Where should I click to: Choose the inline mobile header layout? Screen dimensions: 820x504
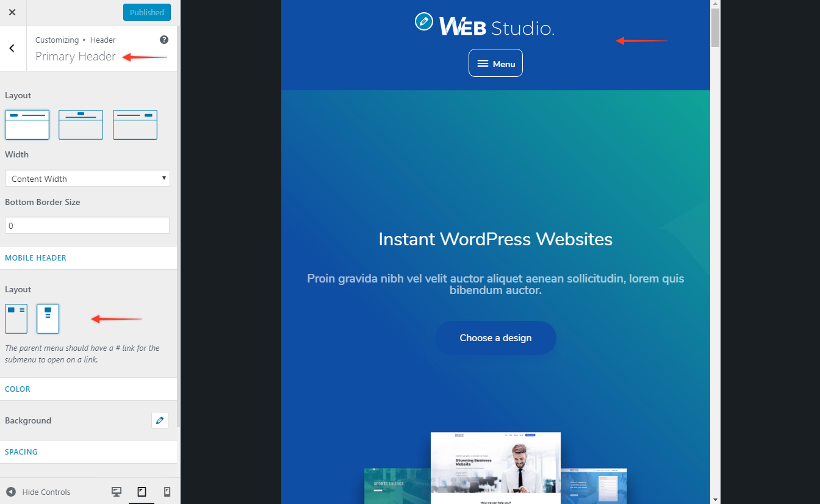[16, 319]
